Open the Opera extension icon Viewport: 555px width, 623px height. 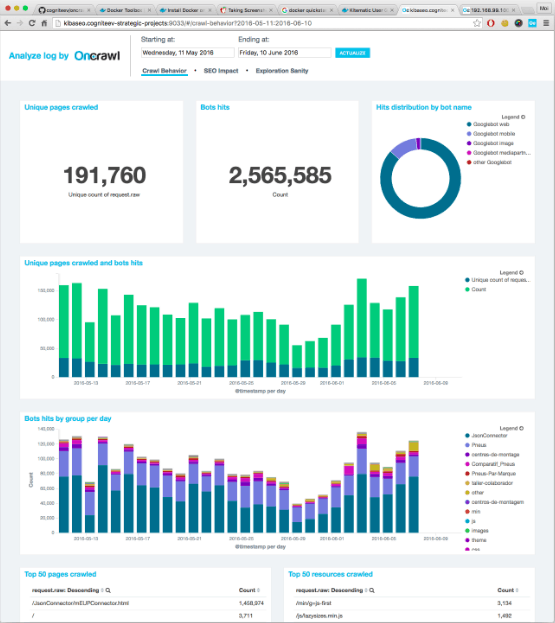tap(491, 23)
